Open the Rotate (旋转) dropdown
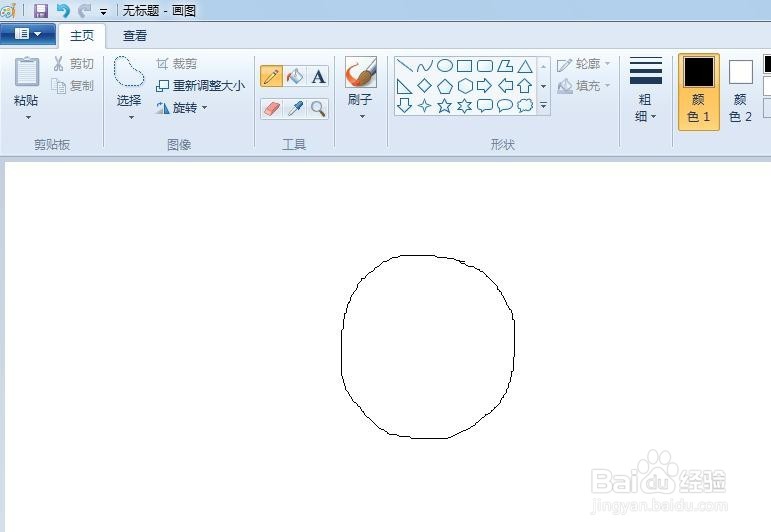 pos(182,108)
